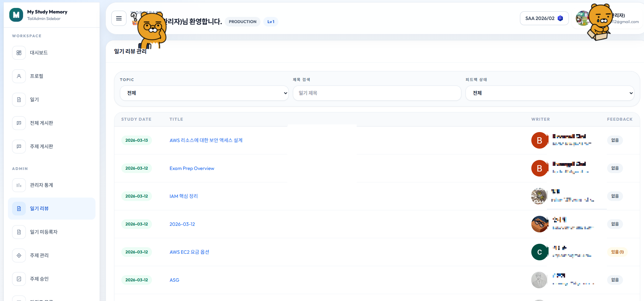Open 프로필 menu item
The image size is (644, 301).
pyautogui.click(x=52, y=76)
